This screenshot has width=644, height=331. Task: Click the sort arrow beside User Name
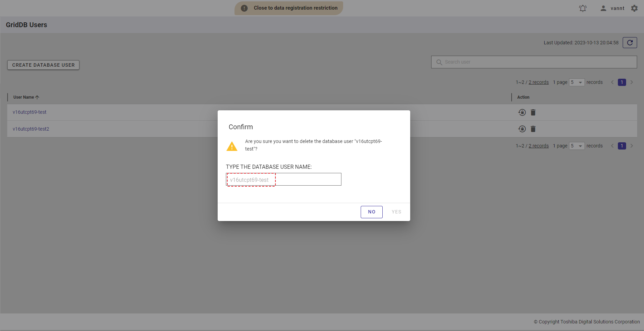(x=37, y=97)
